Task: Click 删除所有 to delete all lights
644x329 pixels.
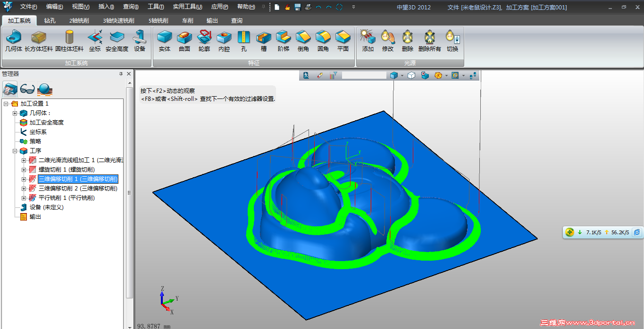Action: (x=430, y=41)
